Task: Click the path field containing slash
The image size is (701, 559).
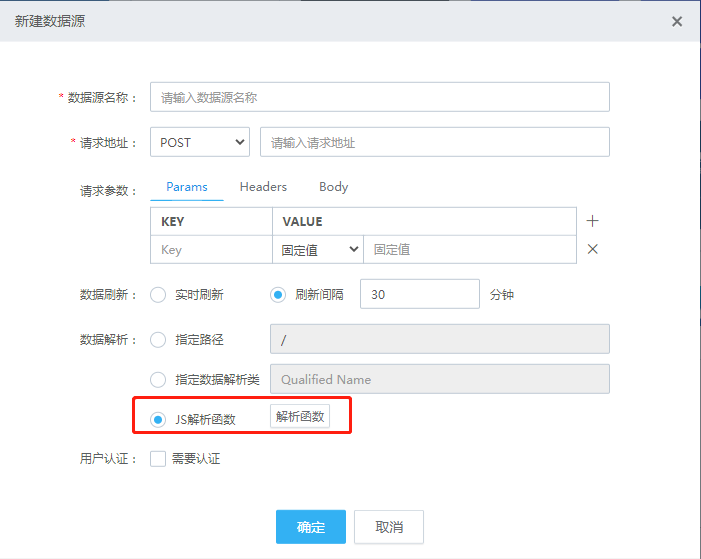Action: click(439, 339)
